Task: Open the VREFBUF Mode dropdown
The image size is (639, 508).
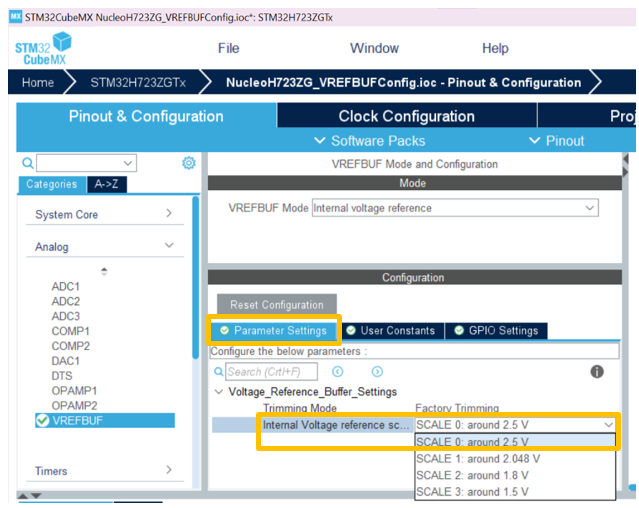Action: pyautogui.click(x=455, y=208)
